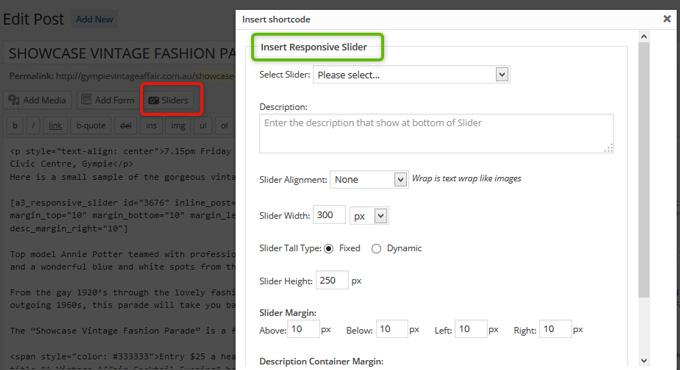Image resolution: width=680 pixels, height=370 pixels.
Task: Click the dialog scrollbar up arrow
Action: point(644,36)
